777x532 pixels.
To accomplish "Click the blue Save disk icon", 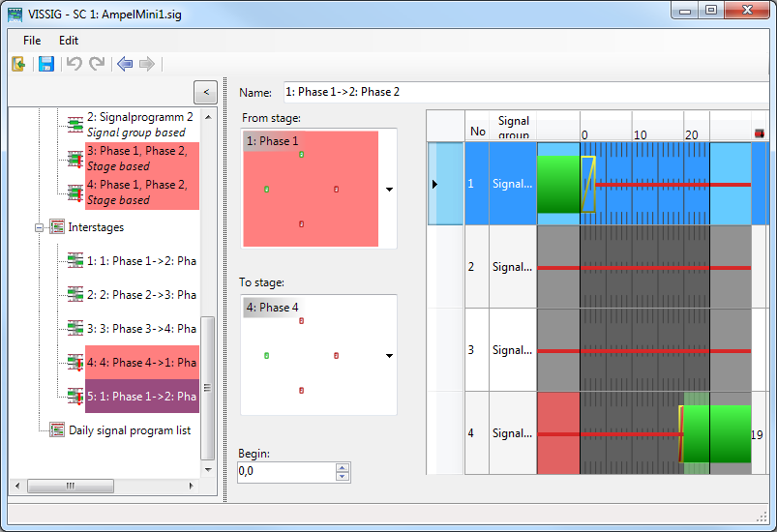I will (x=45, y=64).
